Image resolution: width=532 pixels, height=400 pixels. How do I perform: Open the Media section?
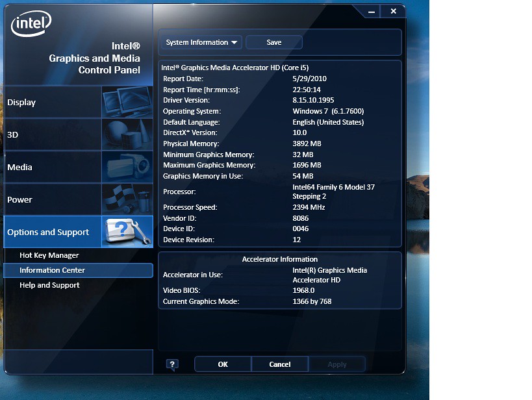click(x=79, y=167)
